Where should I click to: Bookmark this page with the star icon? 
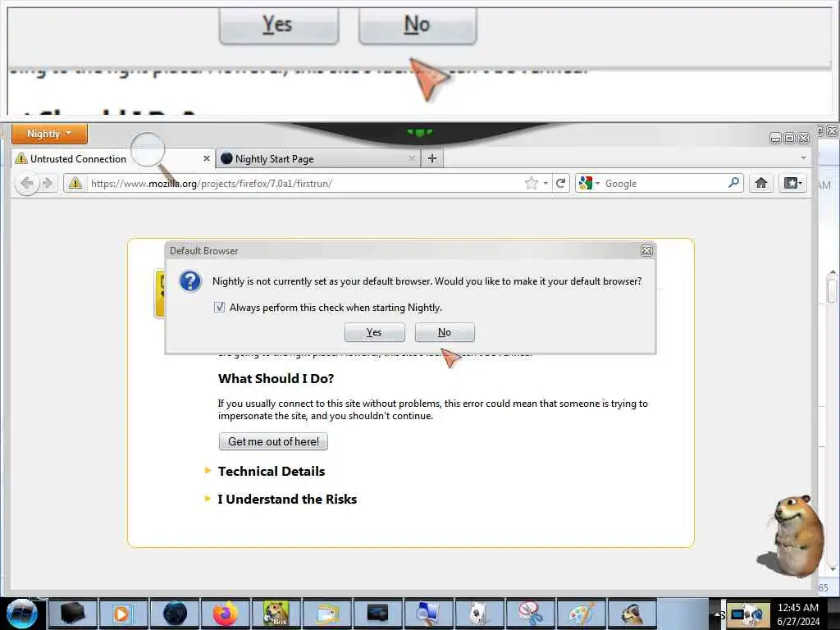click(531, 183)
